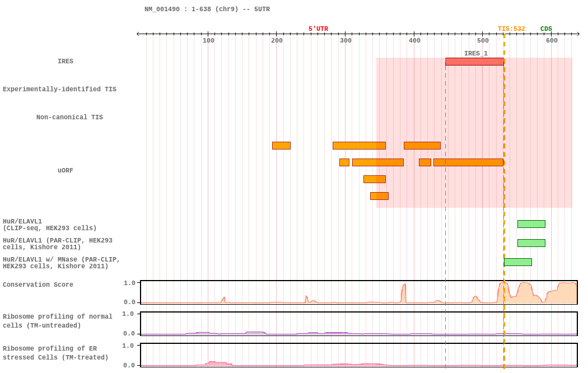This screenshot has width=588, height=373.
Task: Click the green CDS region label
Action: (546, 29)
